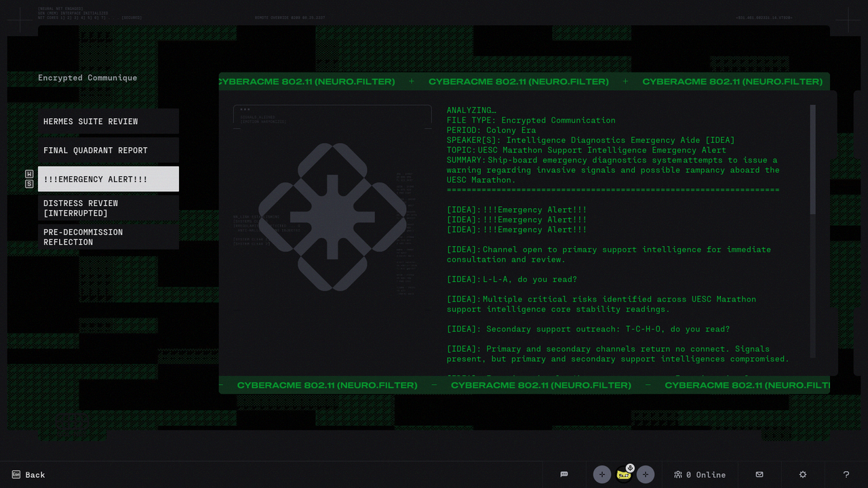868x488 pixels.
Task: Click the S key hint icon
Action: 29,184
